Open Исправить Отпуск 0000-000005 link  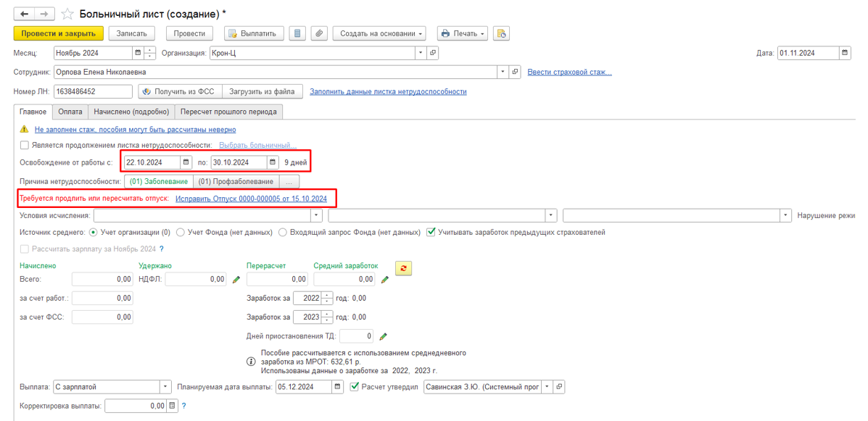tap(252, 198)
